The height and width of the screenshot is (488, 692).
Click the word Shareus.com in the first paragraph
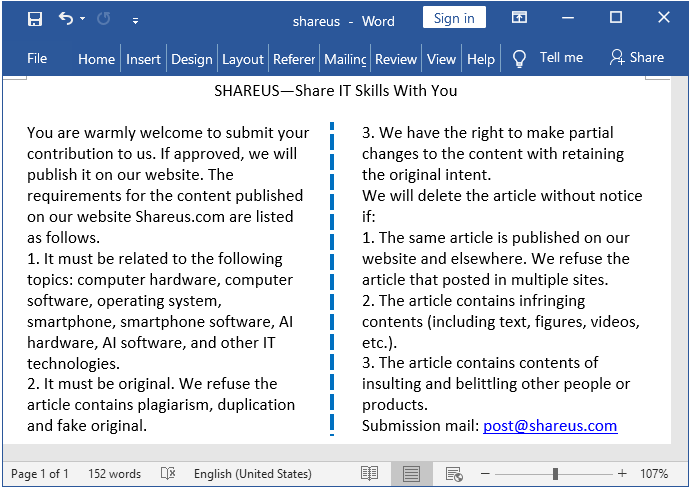click(180, 217)
